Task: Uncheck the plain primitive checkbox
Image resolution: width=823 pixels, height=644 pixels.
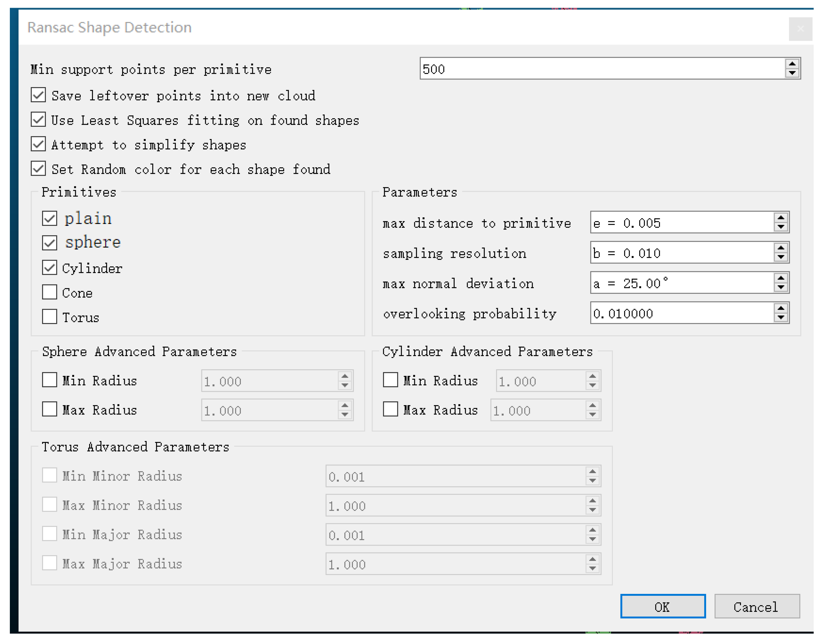Action: pyautogui.click(x=49, y=218)
